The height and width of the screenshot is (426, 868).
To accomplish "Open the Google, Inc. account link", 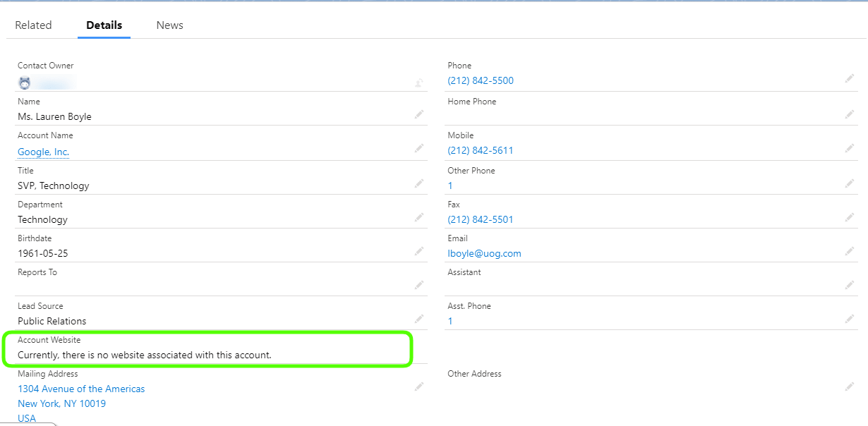I will tap(43, 152).
